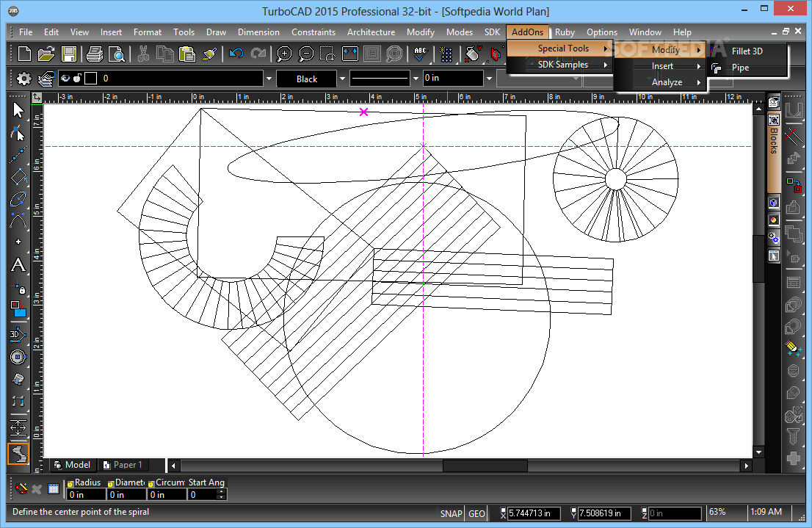Toggle the Radius lock icon
The image size is (812, 528).
[x=70, y=483]
